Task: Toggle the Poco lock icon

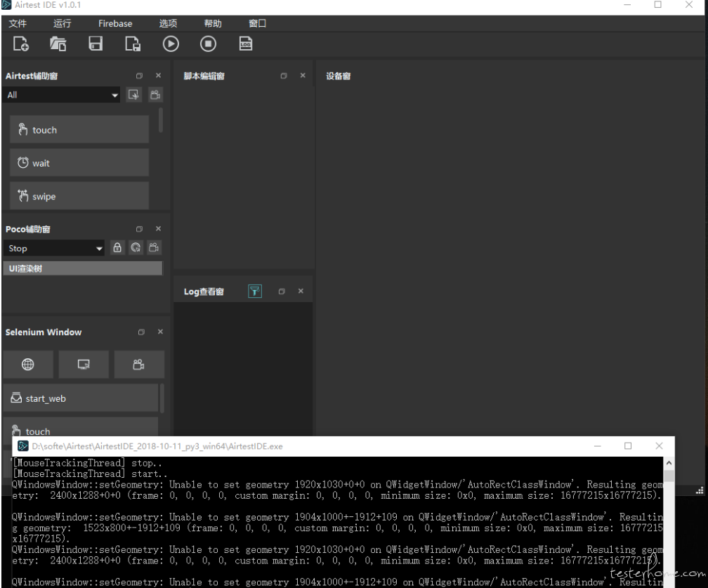Action: click(117, 247)
